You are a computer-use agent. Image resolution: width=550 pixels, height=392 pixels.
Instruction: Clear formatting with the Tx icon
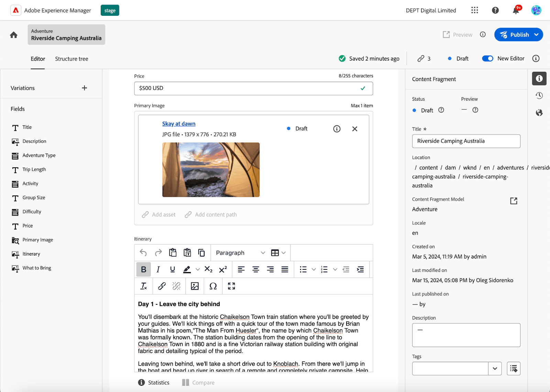pos(144,286)
